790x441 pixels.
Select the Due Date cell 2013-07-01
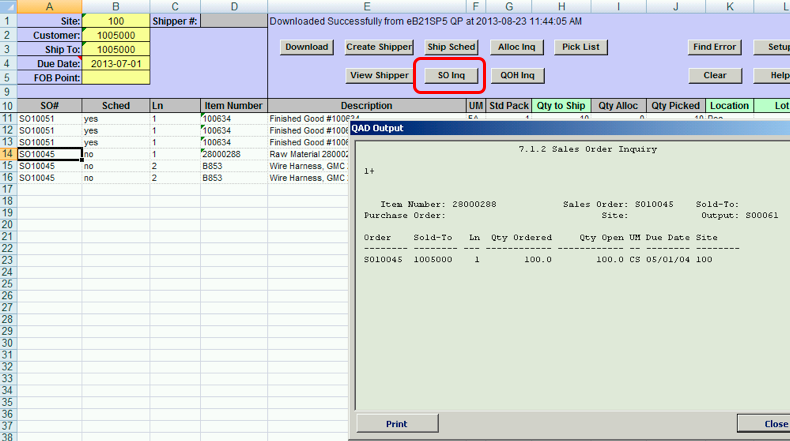[116, 64]
